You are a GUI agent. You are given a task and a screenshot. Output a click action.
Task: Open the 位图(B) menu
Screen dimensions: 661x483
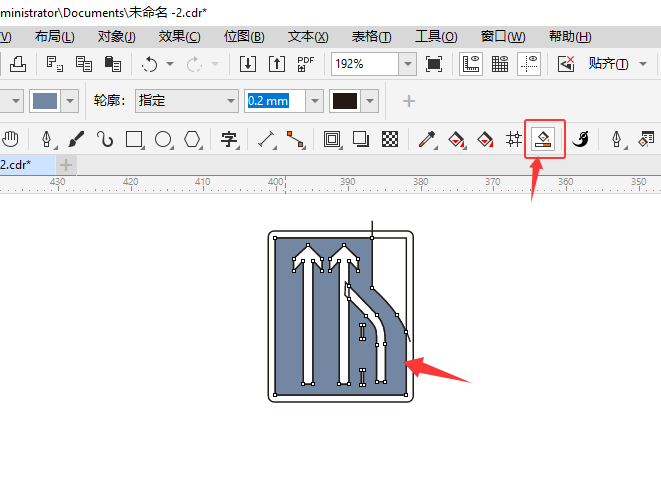point(244,37)
